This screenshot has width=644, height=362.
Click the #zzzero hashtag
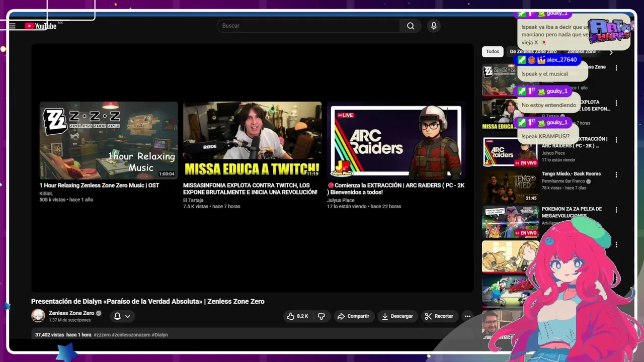tap(102, 335)
